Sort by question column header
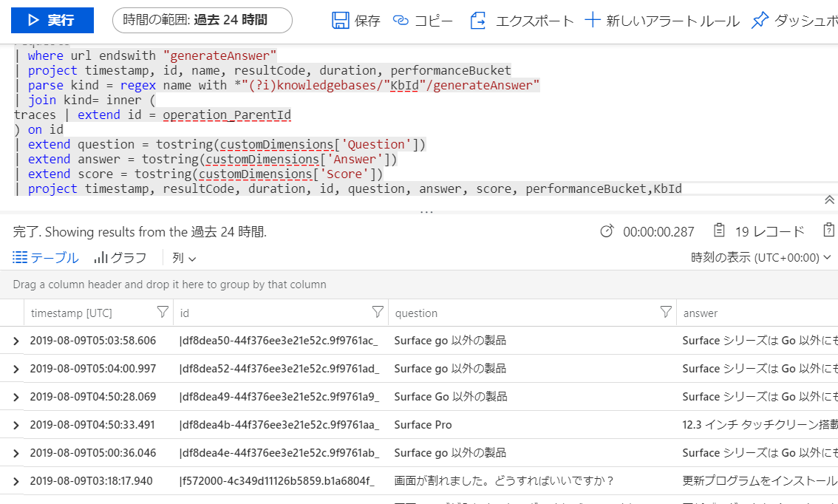Viewport: 838px width, 504px height. pos(416,313)
